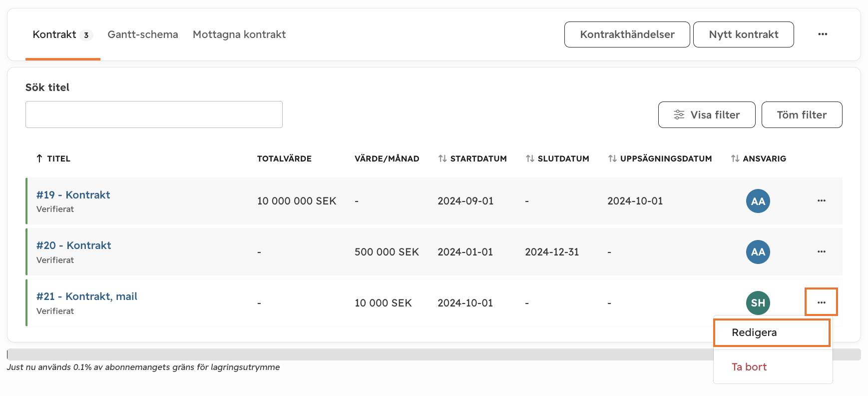
Task: Open contract #20 - Kontrakt
Action: click(73, 245)
